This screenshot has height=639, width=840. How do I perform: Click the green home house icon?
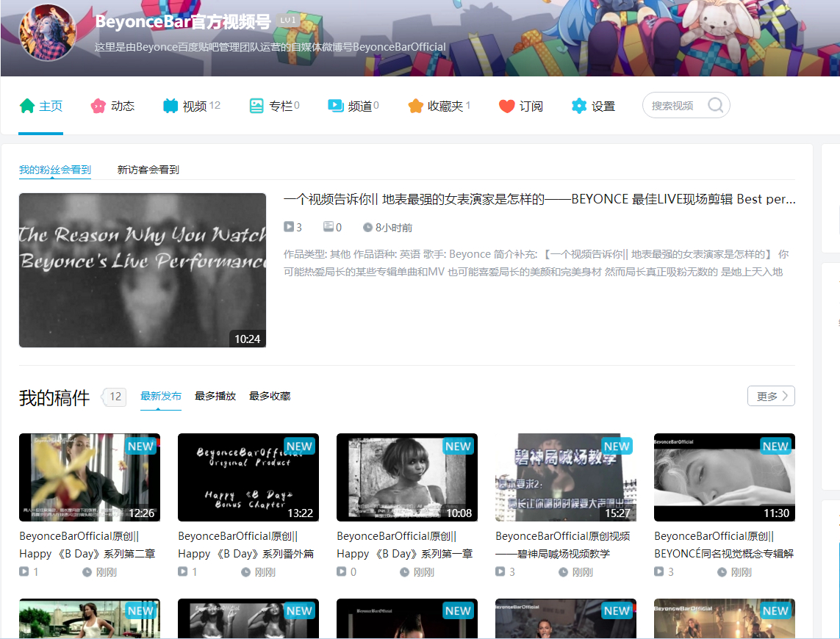pos(26,106)
